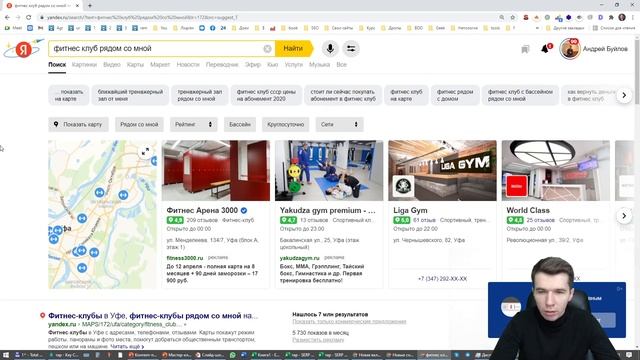Viewport: 640px width, 360px height.
Task: Open Андрей Буйлов profile avatar
Action: coord(570,49)
